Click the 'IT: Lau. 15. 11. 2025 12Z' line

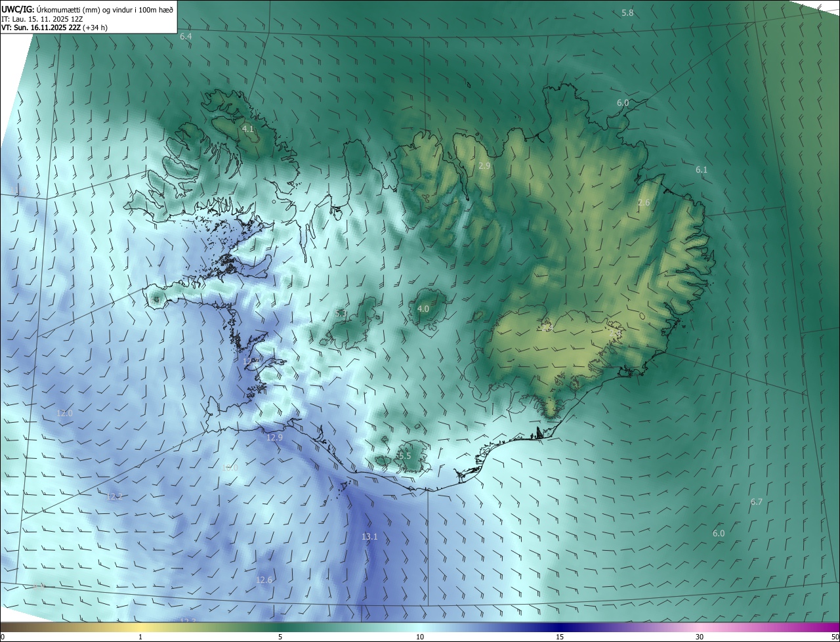pyautogui.click(x=42, y=19)
